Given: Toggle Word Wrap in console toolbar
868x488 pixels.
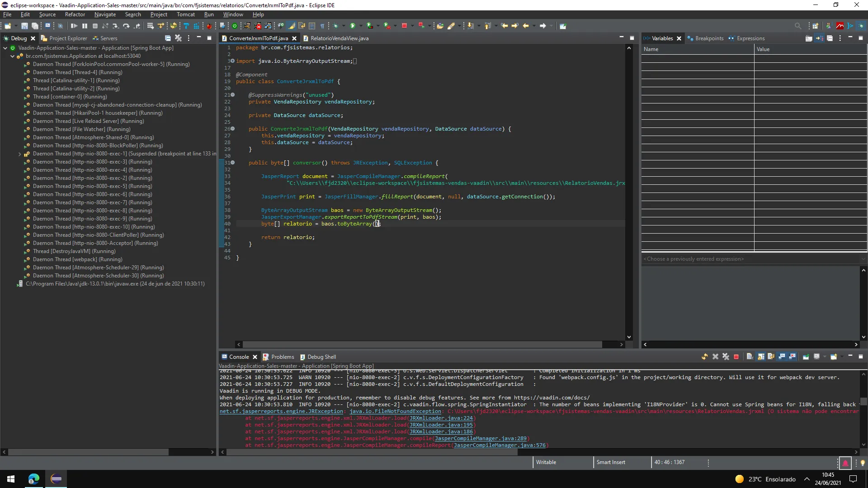Looking at the screenshot, I should click(771, 357).
